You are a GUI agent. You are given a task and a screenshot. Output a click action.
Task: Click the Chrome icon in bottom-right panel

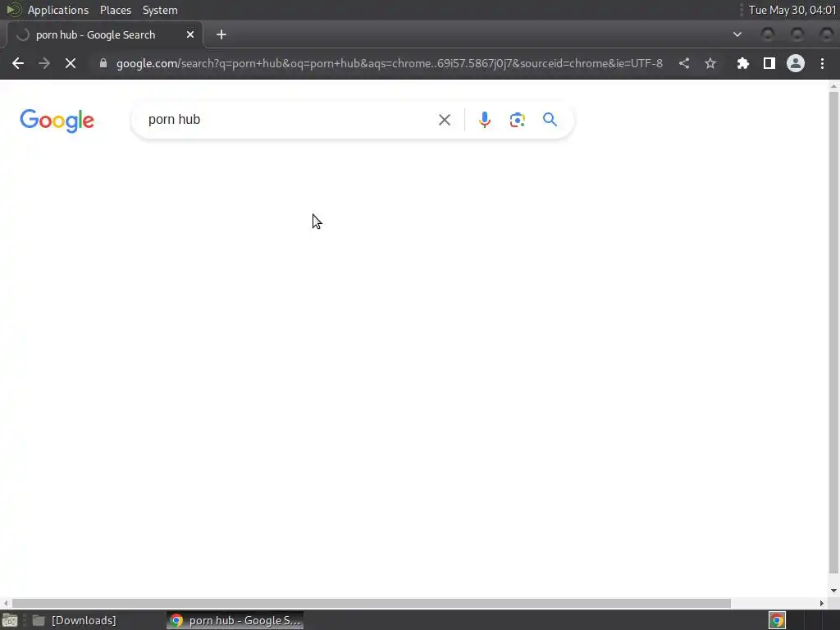click(x=777, y=620)
